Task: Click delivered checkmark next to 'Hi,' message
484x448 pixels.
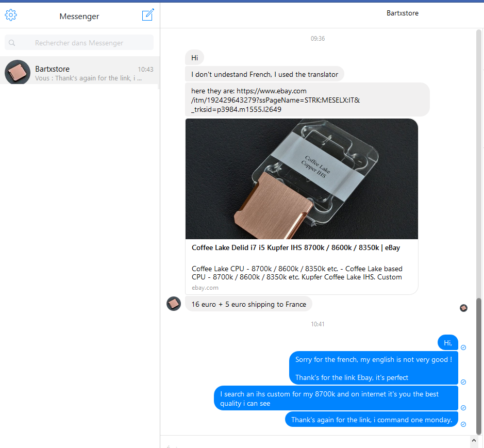Action: (463, 347)
